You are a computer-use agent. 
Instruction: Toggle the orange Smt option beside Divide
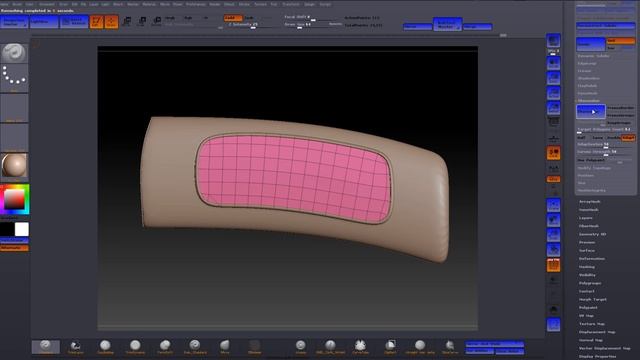pos(620,41)
